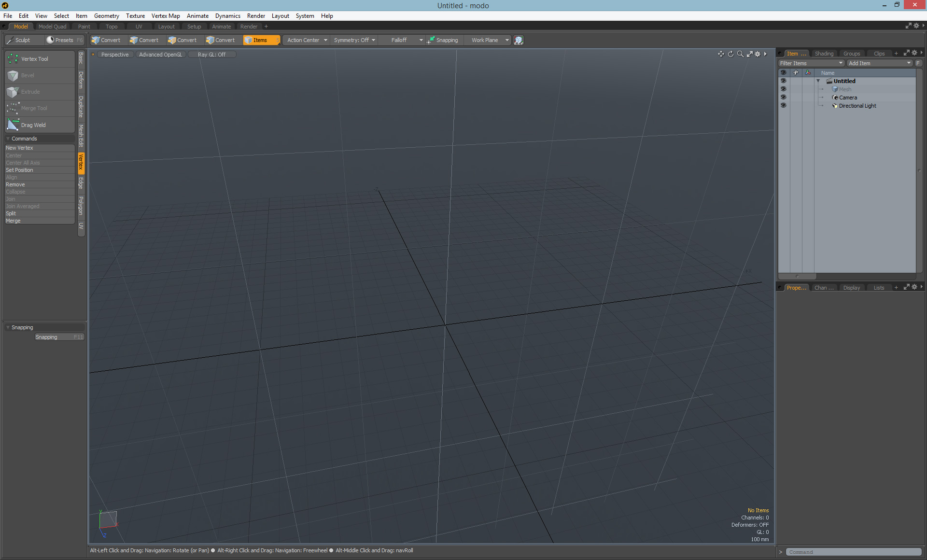The image size is (927, 560).
Task: Toggle Snapping in the top toolbar
Action: click(x=442, y=40)
